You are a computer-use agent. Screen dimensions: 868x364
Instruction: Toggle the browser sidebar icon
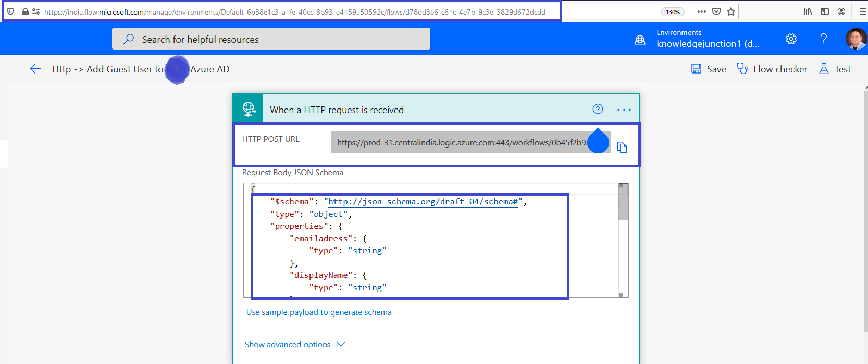click(x=825, y=11)
